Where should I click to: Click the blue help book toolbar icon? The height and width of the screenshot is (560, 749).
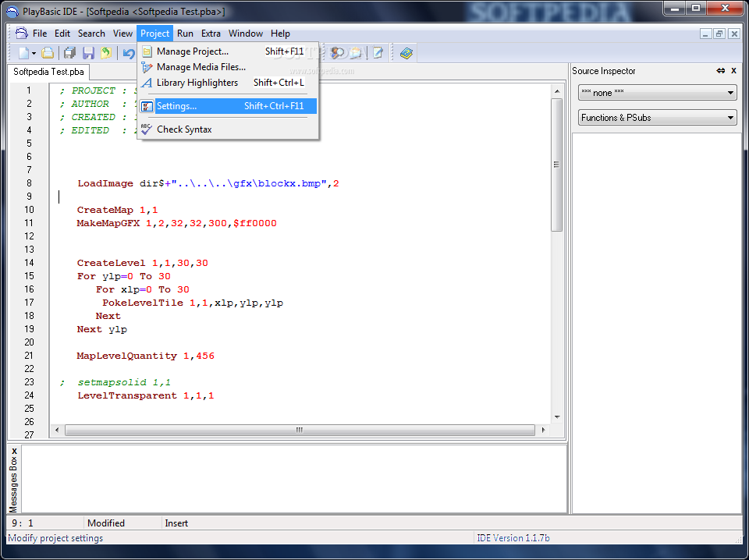(406, 53)
